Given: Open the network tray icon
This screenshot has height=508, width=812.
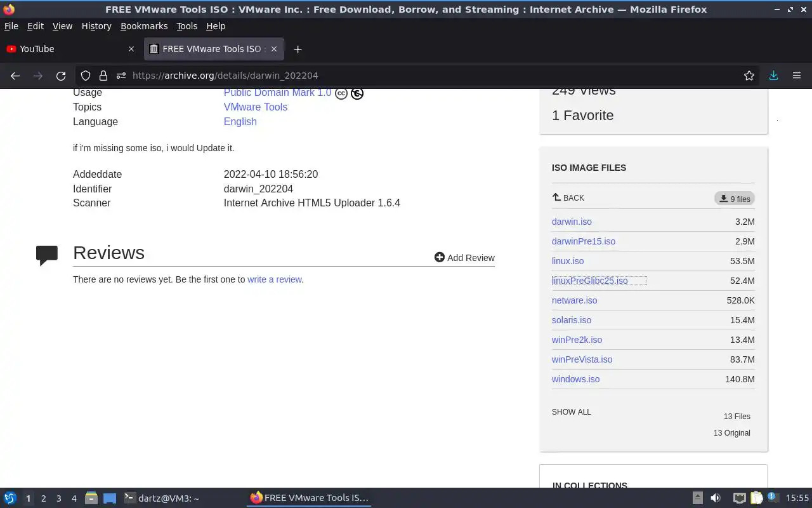Looking at the screenshot, I should tap(739, 498).
